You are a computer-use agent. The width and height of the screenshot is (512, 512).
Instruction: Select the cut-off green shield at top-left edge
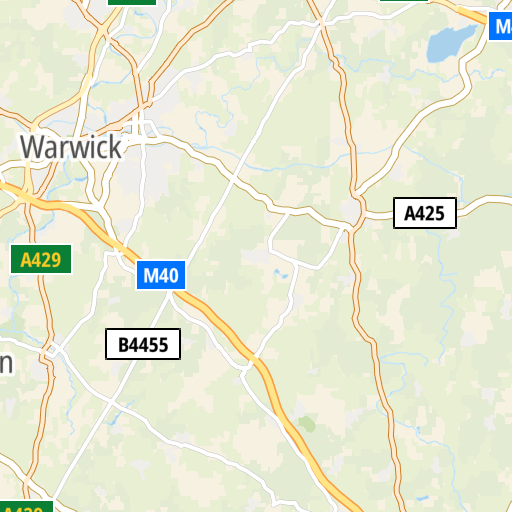click(x=132, y=3)
